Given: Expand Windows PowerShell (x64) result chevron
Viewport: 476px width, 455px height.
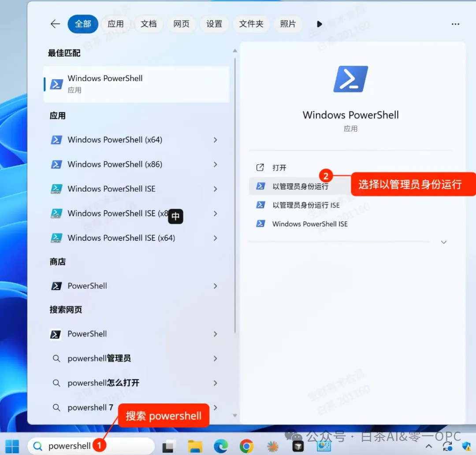Looking at the screenshot, I should (x=215, y=140).
